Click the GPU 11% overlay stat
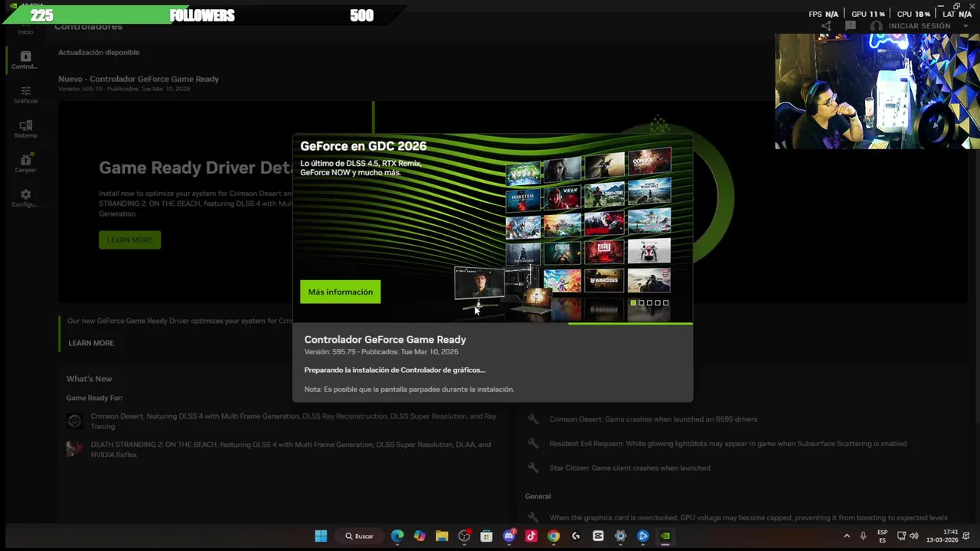 point(868,15)
